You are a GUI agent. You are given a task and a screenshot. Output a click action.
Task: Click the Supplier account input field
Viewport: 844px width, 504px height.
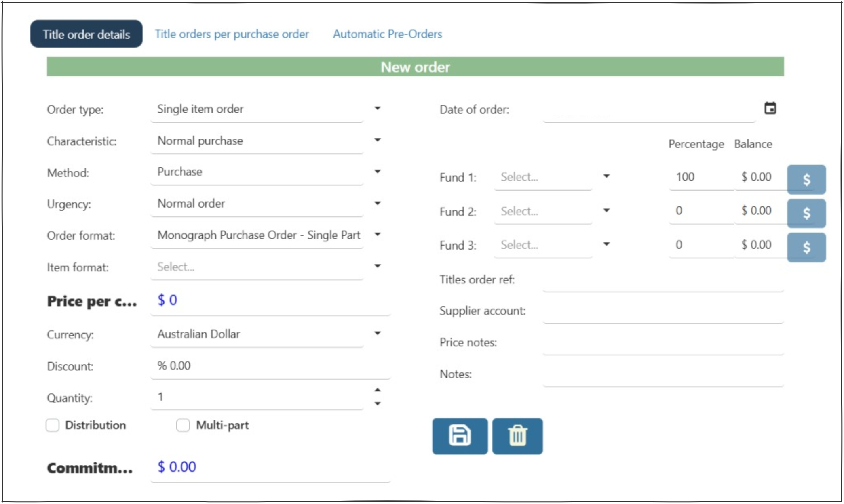click(x=663, y=312)
